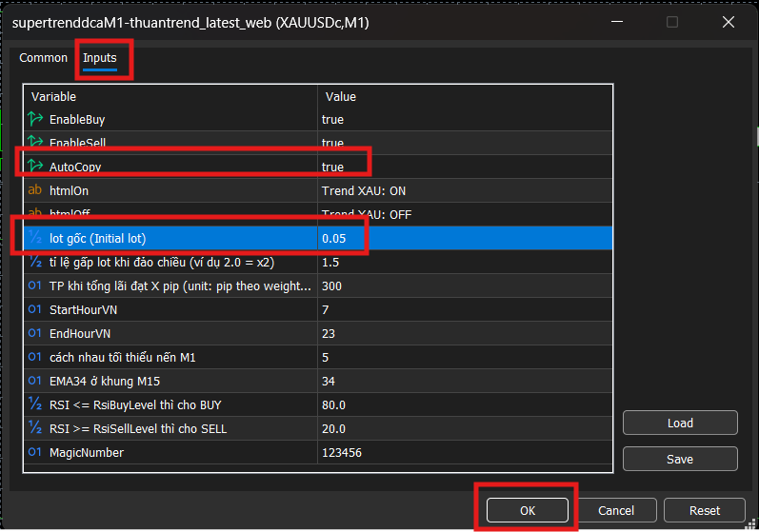Click the Initial lot double type icon
This screenshot has width=759, height=532.
tap(35, 238)
